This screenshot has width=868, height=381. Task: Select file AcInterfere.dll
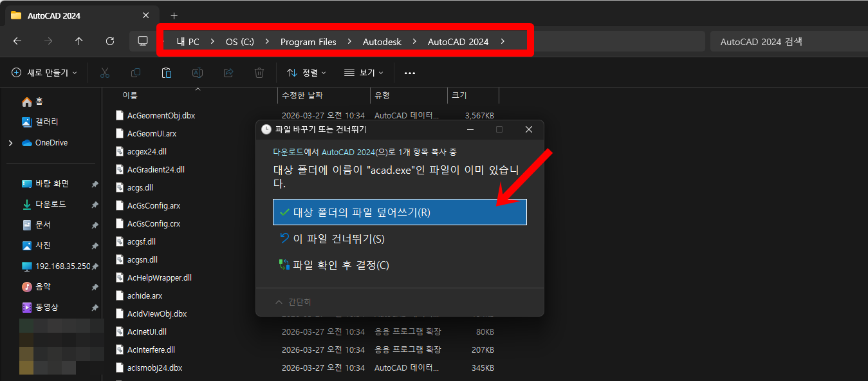pos(151,350)
